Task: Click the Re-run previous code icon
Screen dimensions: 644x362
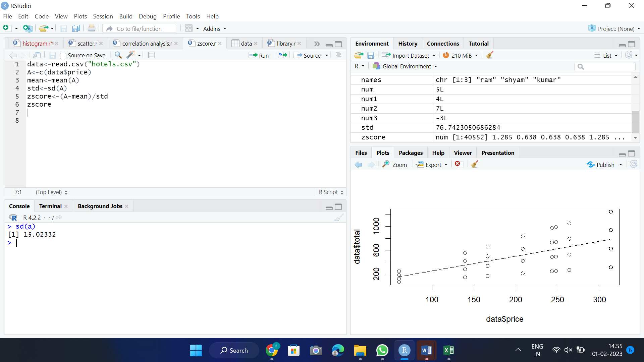Action: 283,55
